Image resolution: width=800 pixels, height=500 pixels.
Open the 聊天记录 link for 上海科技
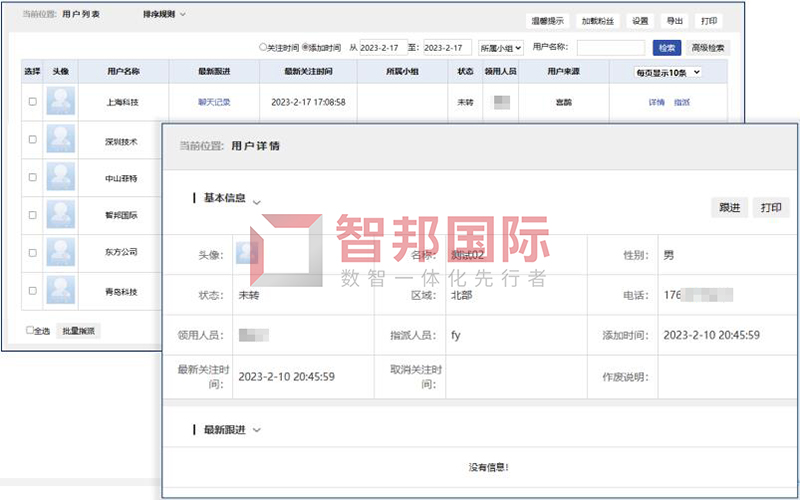(x=214, y=102)
